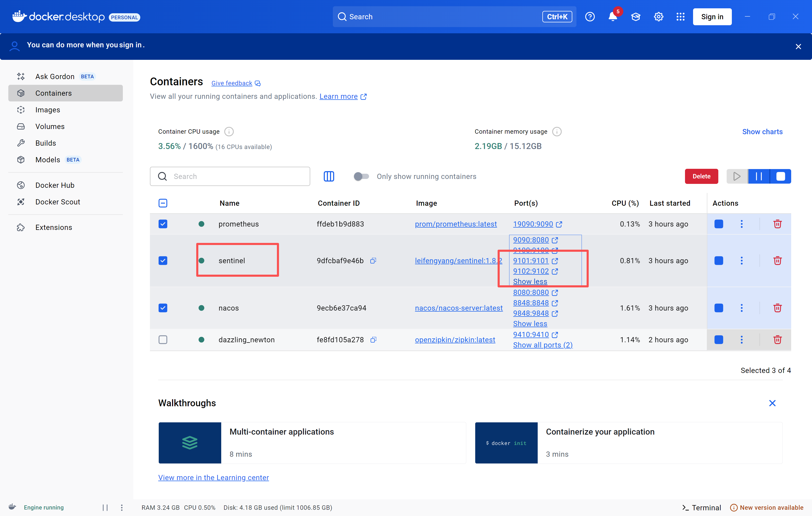The width and height of the screenshot is (812, 516).
Task: Open the Terminal from status bar
Action: click(x=701, y=508)
